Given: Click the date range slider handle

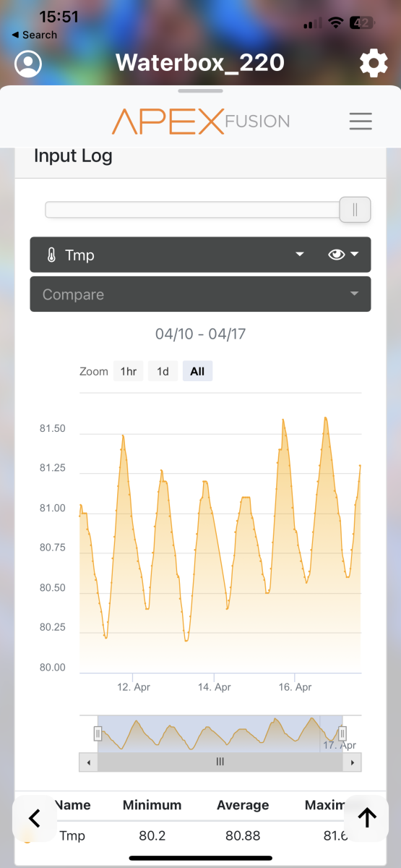Looking at the screenshot, I should pyautogui.click(x=355, y=210).
